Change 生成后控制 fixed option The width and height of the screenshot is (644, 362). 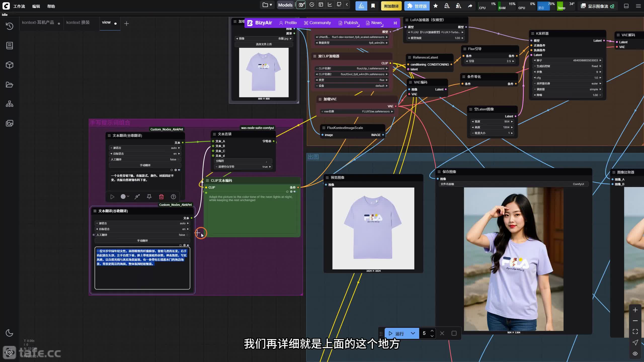tap(567, 66)
